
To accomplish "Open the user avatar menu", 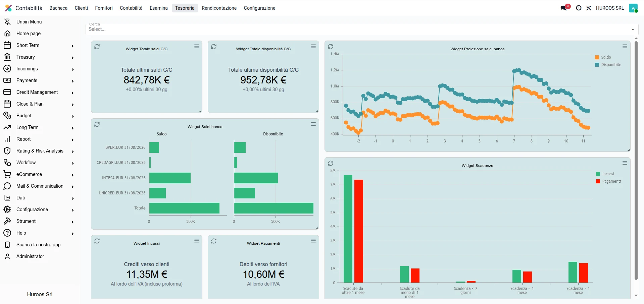I will pyautogui.click(x=633, y=8).
